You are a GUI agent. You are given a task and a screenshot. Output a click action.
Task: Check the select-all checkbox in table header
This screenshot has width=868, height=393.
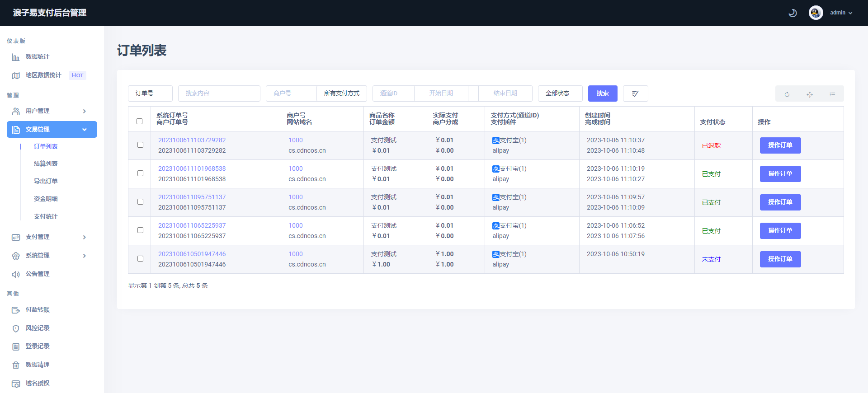click(x=139, y=122)
